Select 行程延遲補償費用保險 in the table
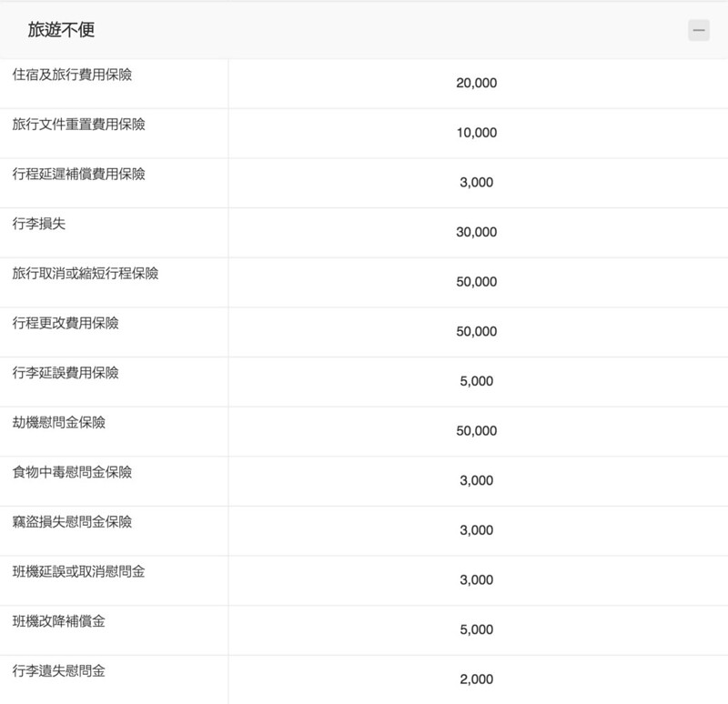728x704 pixels. (78, 174)
